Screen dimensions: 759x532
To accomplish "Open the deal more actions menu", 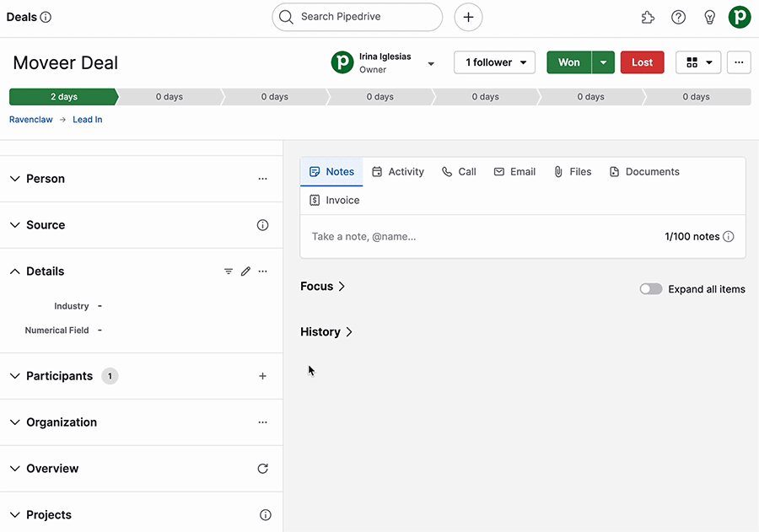I will pos(739,62).
